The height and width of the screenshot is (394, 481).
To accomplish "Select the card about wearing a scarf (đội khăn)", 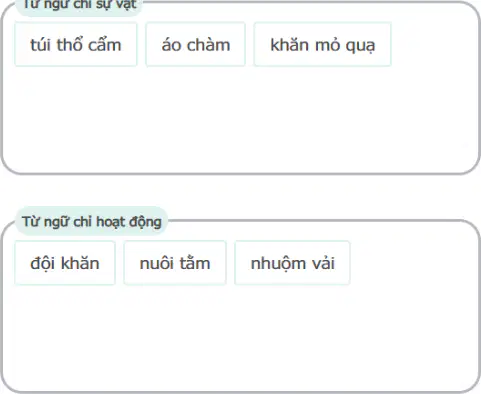I will tap(65, 263).
